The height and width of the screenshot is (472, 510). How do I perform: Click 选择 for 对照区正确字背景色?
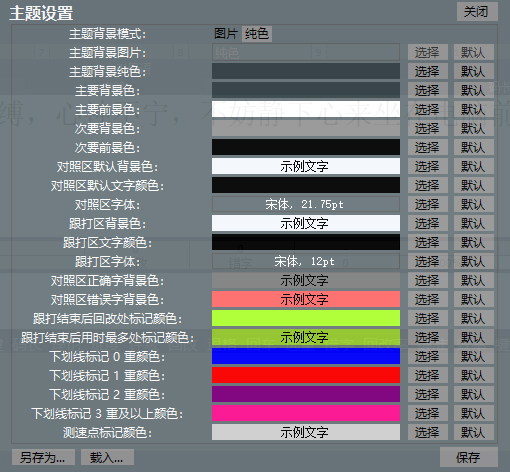tap(428, 280)
